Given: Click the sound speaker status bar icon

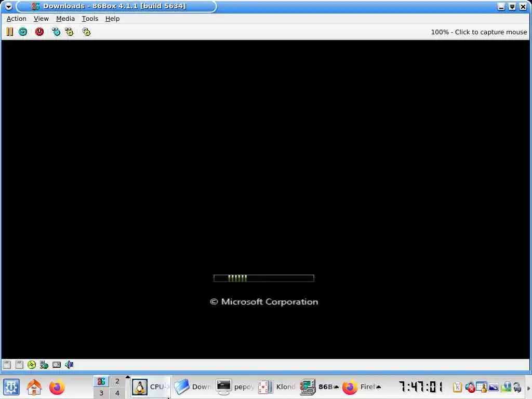Looking at the screenshot, I should pos(69,365).
